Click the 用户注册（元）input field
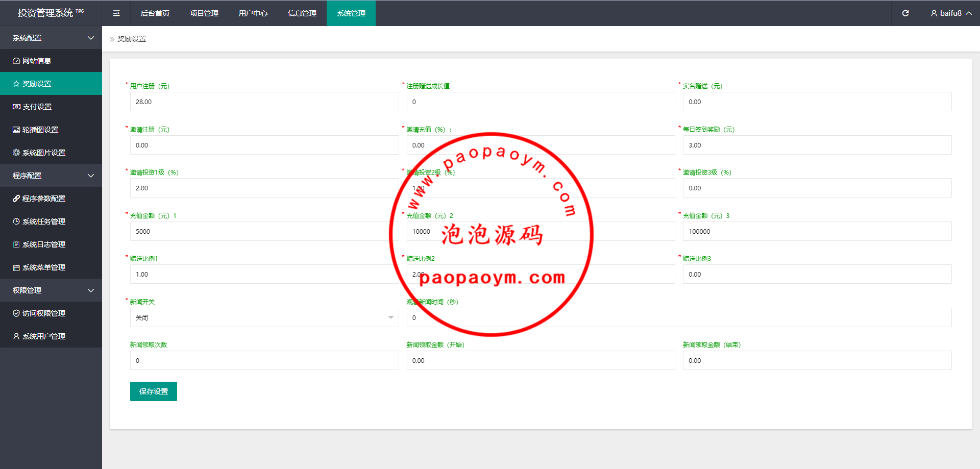The image size is (980, 469). pos(264,102)
